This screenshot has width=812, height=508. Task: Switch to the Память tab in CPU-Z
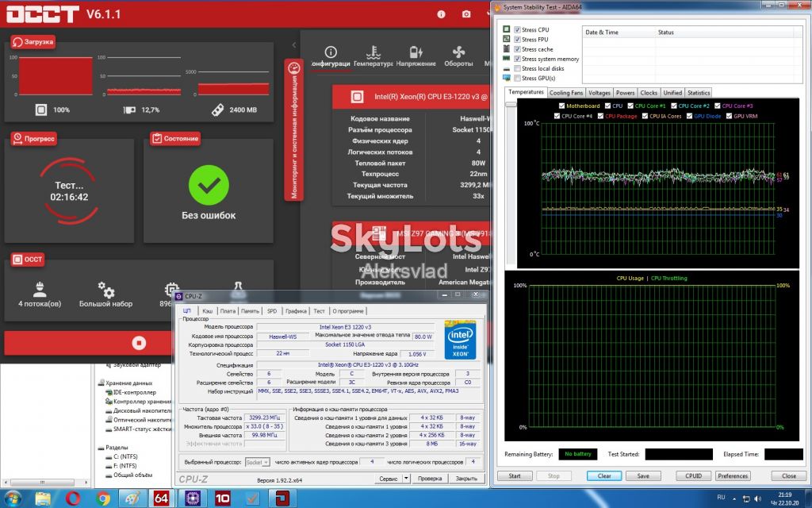tap(250, 311)
